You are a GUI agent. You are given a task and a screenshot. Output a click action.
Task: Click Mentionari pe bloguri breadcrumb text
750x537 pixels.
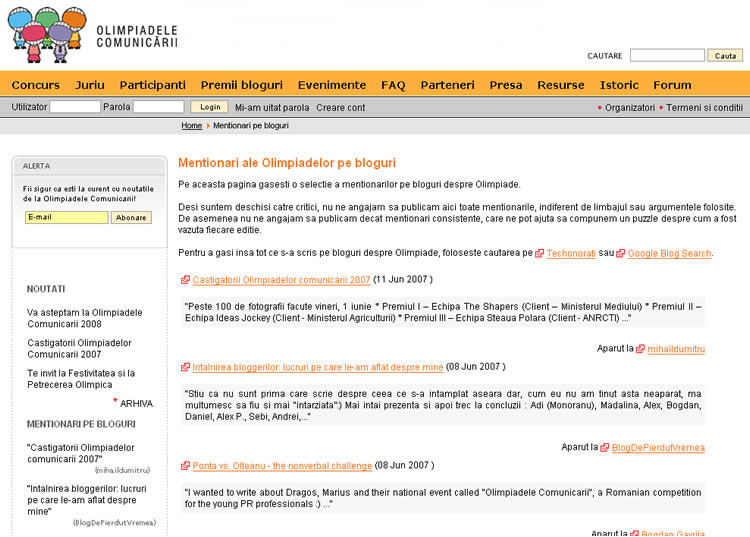(251, 126)
